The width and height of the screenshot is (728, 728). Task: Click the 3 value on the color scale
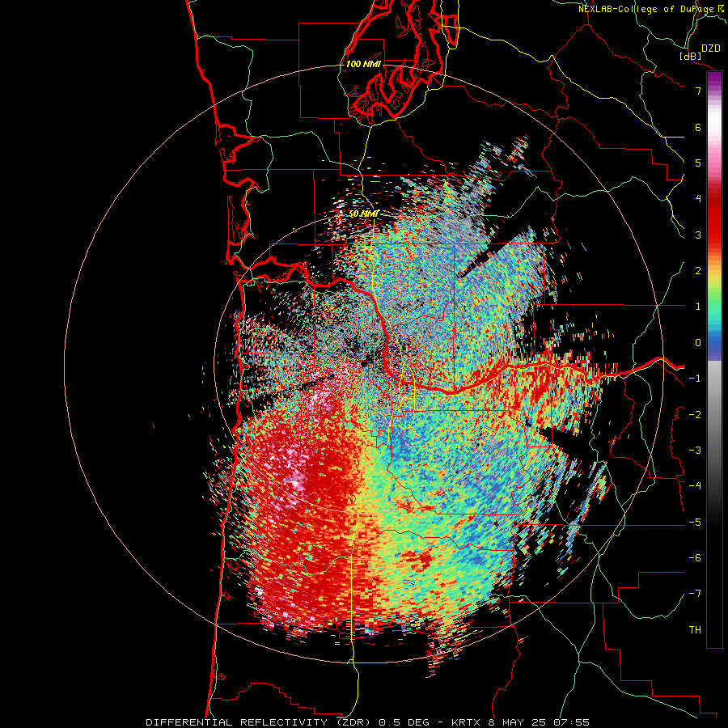pyautogui.click(x=698, y=235)
